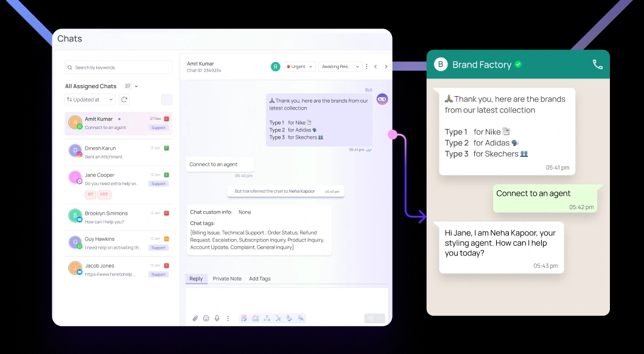The height and width of the screenshot is (354, 644).
Task: Refresh the chat list with the reload icon
Action: 124,99
